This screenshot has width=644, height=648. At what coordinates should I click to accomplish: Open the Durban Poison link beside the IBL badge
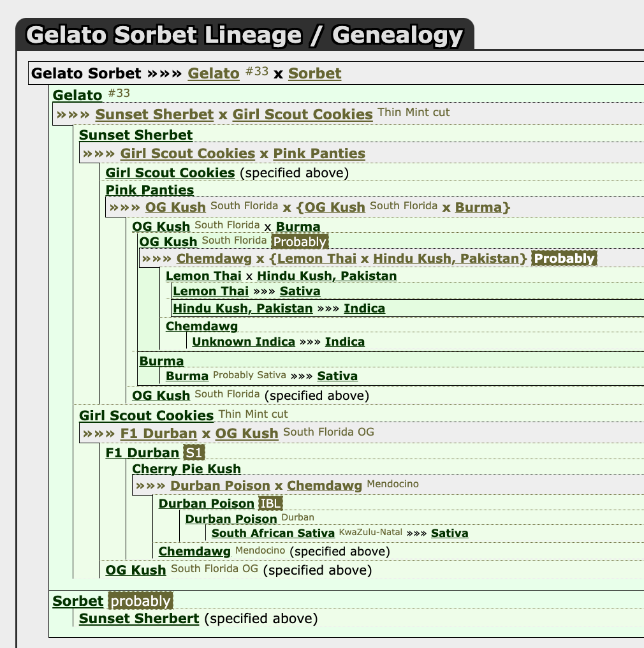click(x=207, y=503)
